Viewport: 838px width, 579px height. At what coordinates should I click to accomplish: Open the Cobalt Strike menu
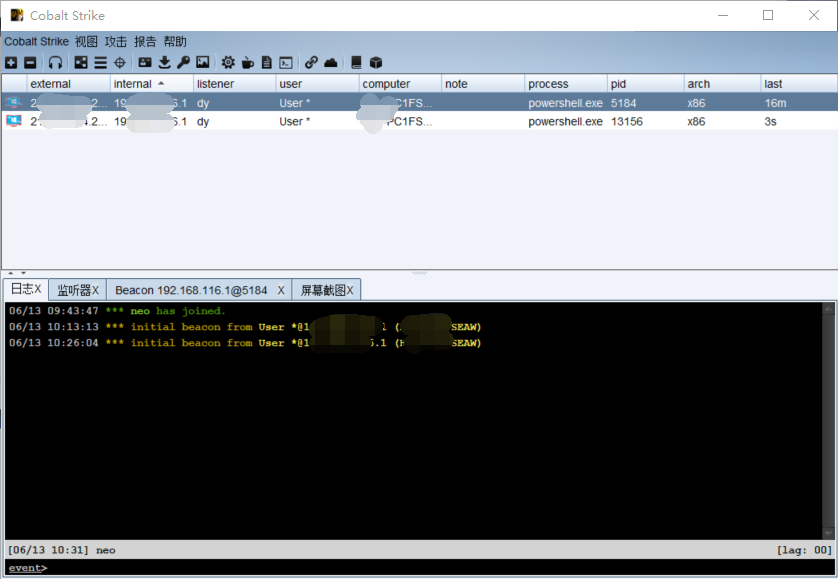(x=36, y=42)
